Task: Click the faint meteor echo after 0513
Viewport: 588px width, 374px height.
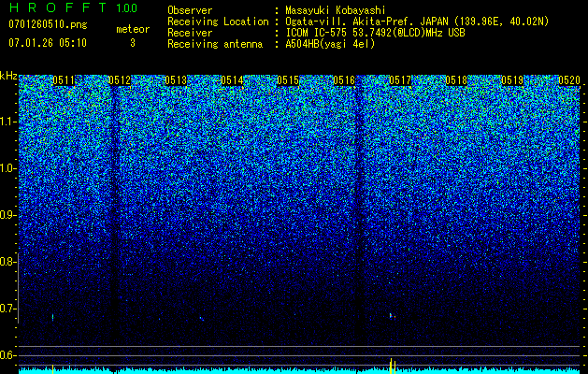Action: (202, 319)
